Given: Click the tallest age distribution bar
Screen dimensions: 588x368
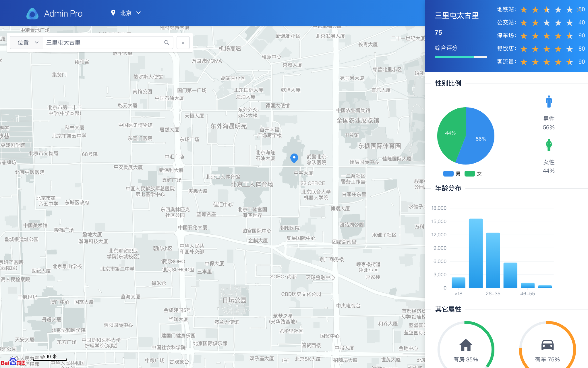Looking at the screenshot, I should [475, 253].
